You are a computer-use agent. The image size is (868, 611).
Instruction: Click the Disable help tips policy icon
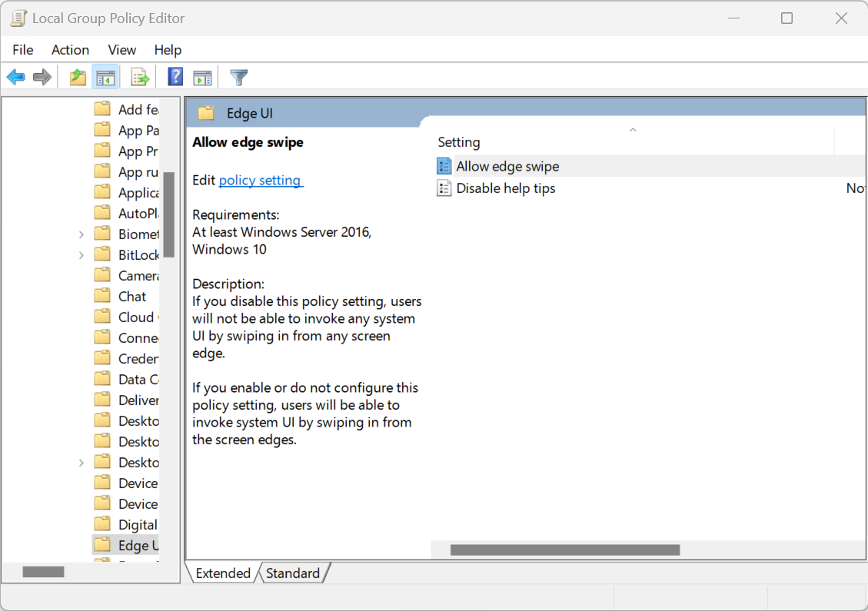point(444,188)
